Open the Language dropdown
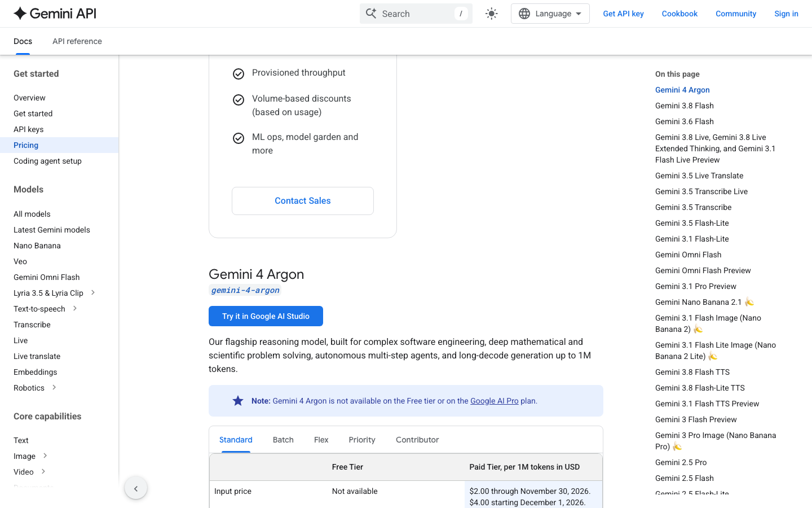This screenshot has width=812, height=508. 550,14
